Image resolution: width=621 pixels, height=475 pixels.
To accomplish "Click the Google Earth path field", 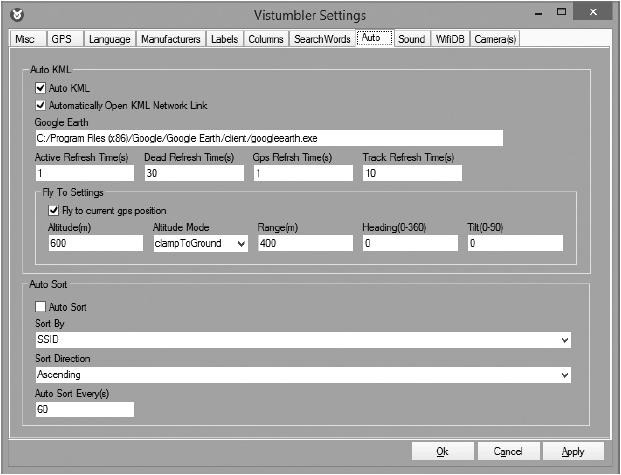I will 267,138.
